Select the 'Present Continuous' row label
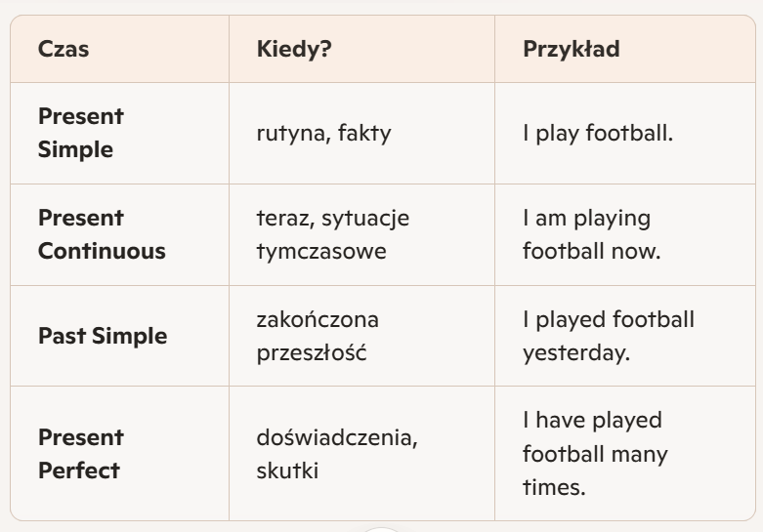 [x=102, y=234]
